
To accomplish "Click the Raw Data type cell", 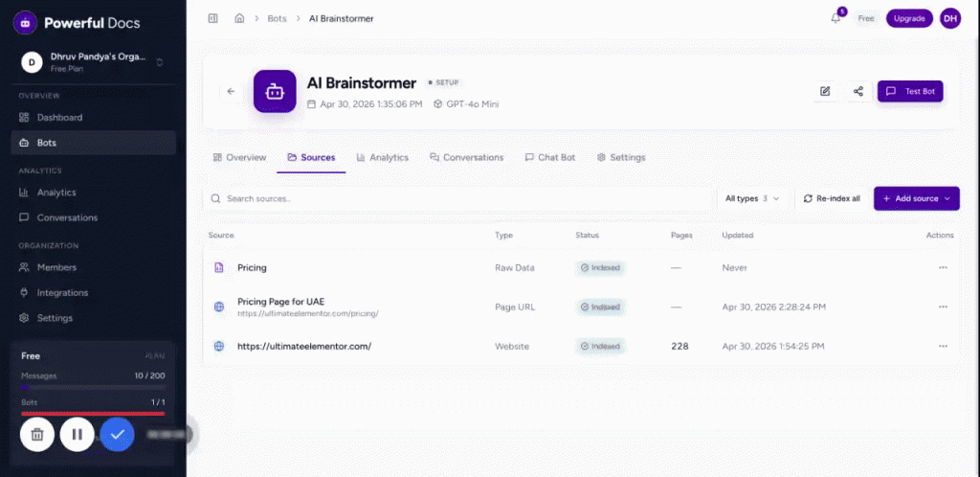I will pos(514,267).
